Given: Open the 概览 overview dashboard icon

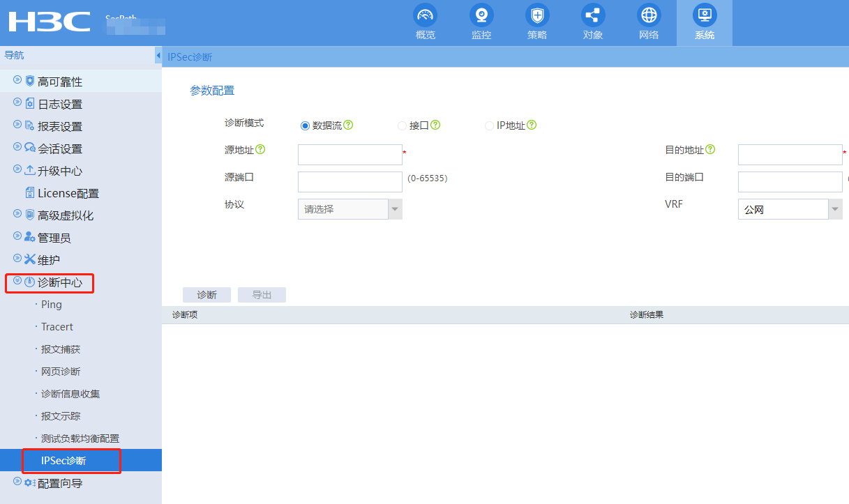Looking at the screenshot, I should click(x=425, y=15).
